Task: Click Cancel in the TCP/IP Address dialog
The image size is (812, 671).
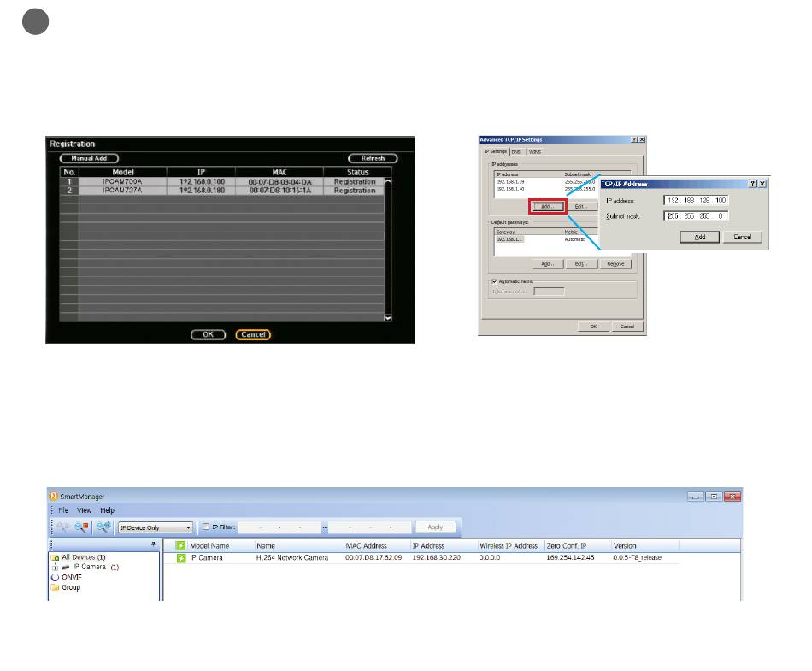Action: [x=743, y=237]
